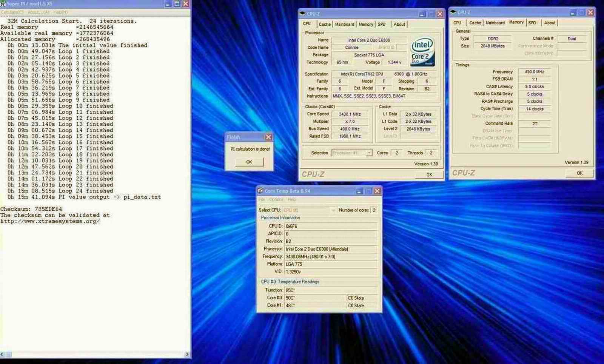This screenshot has width=604, height=364.
Task: Open the Options menu in Core Temp
Action: (x=276, y=199)
